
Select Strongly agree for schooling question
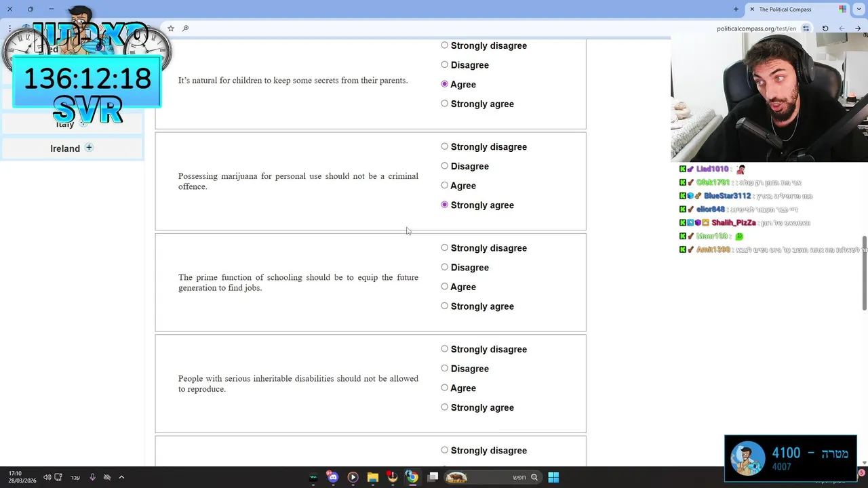444,306
